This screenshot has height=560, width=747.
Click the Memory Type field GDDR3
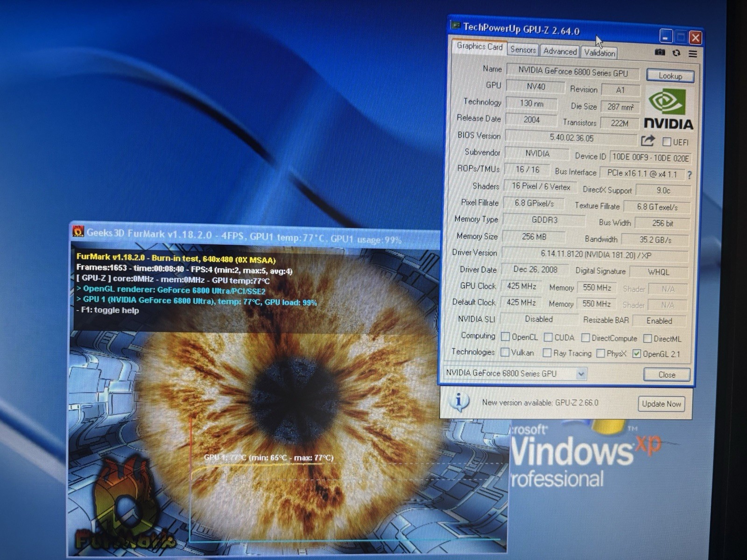click(544, 220)
